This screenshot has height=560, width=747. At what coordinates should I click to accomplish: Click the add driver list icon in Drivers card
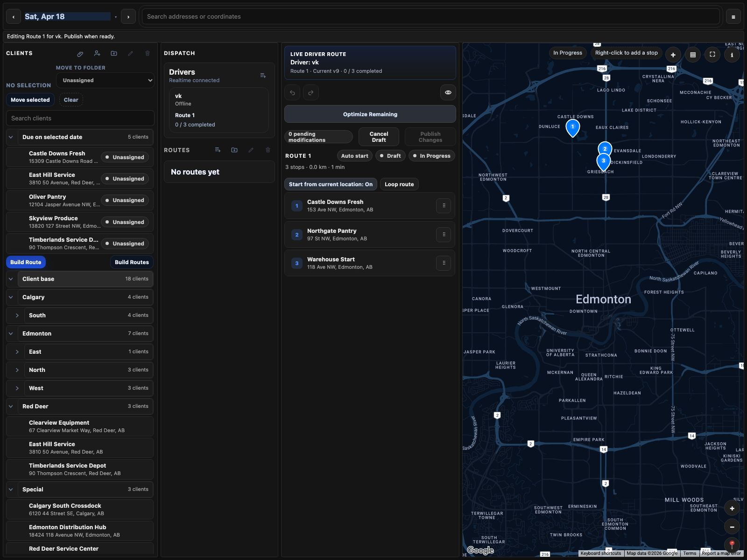263,76
